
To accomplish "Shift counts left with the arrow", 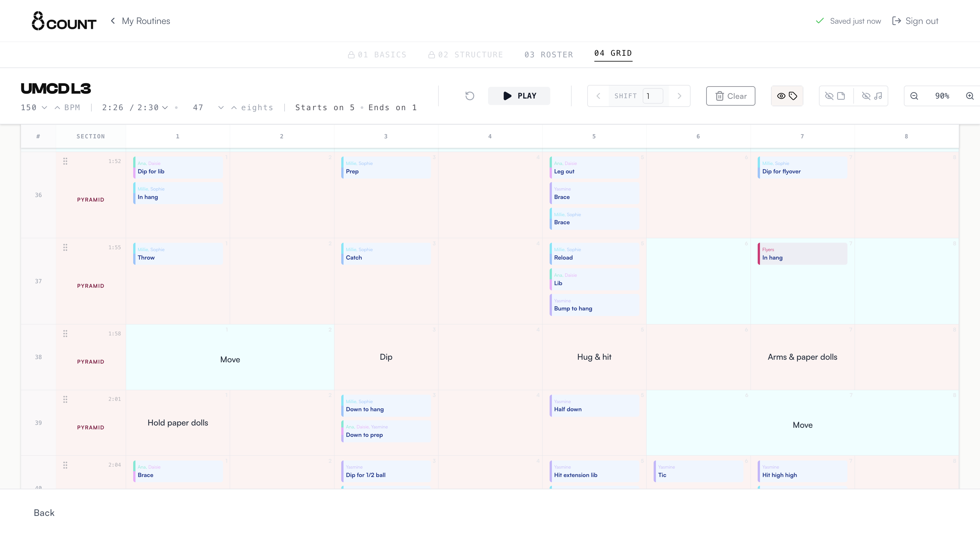I will (x=598, y=96).
